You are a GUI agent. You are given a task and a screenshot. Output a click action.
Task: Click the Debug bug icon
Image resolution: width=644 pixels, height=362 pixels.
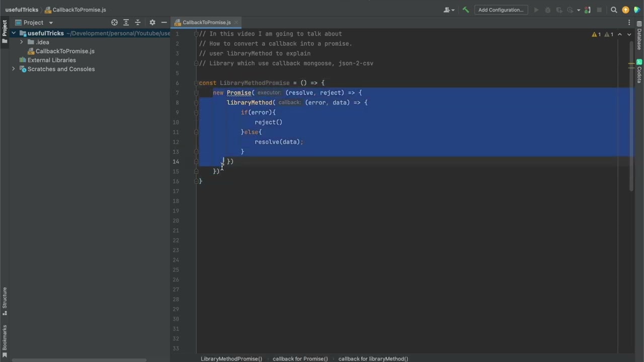[x=547, y=10]
